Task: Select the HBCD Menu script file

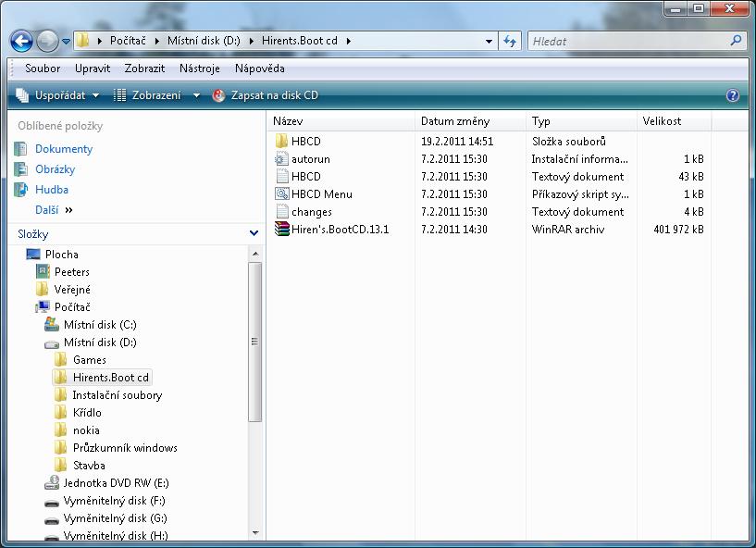Action: [x=321, y=194]
